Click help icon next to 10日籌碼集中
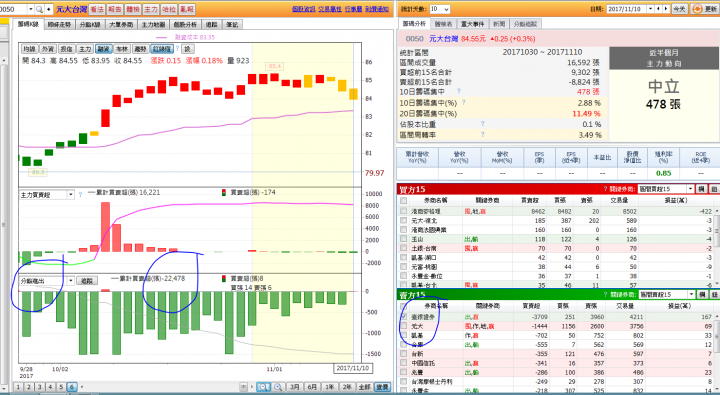The image size is (720, 395). point(459,91)
